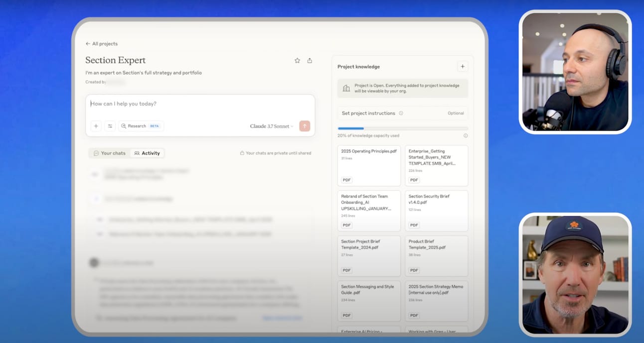Open Section Security Brief v1.4.0.pdf
This screenshot has width=644, height=343.
pos(436,211)
